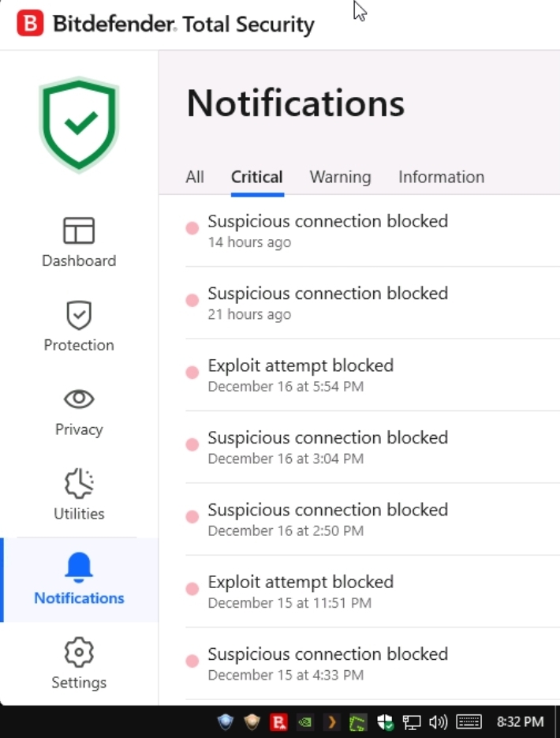This screenshot has width=560, height=738.
Task: Switch to the Warning tab
Action: pos(340,177)
